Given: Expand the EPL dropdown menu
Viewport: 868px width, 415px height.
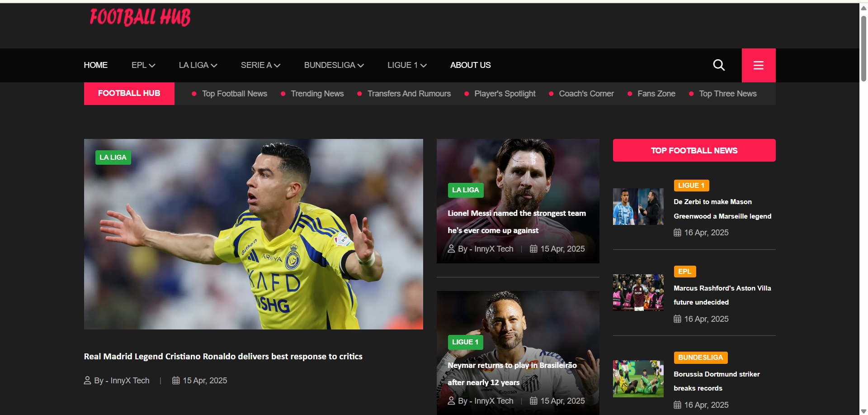Looking at the screenshot, I should pos(143,65).
